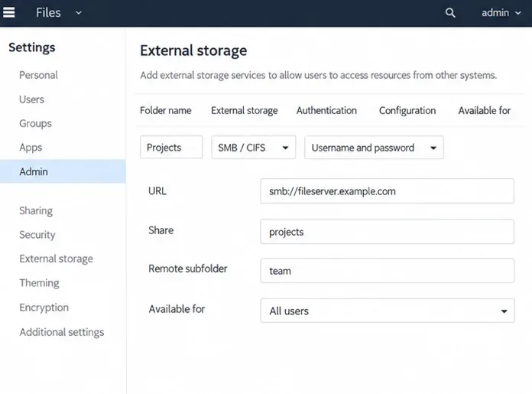The width and height of the screenshot is (532, 394).
Task: Expand the Files app dropdown chevron
Action: [x=79, y=13]
